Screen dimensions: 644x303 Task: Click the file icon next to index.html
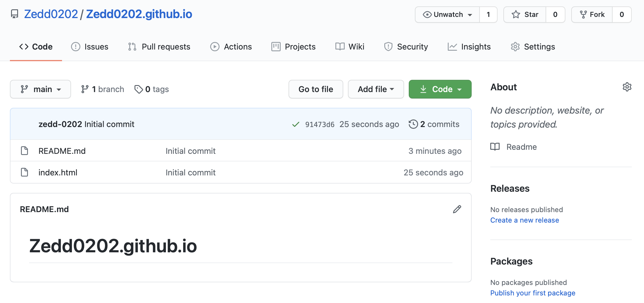(x=24, y=172)
